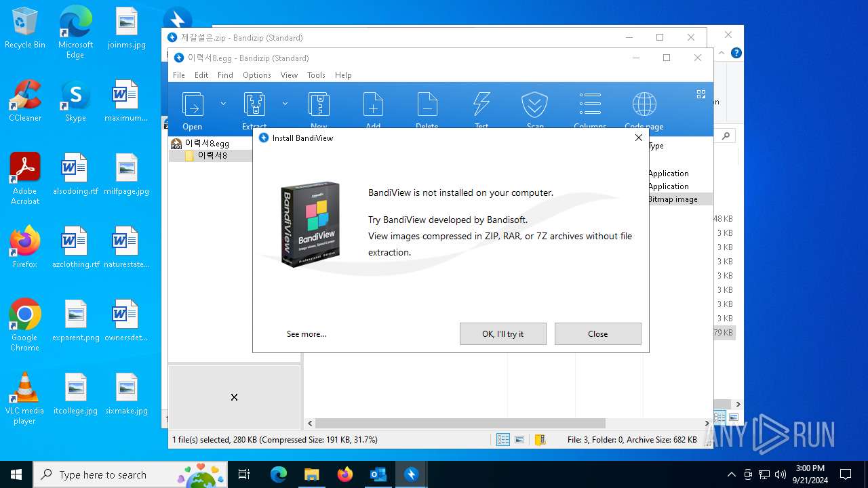Viewport: 868px width, 488px height.
Task: Open Outlook from taskbar
Action: pos(378,474)
